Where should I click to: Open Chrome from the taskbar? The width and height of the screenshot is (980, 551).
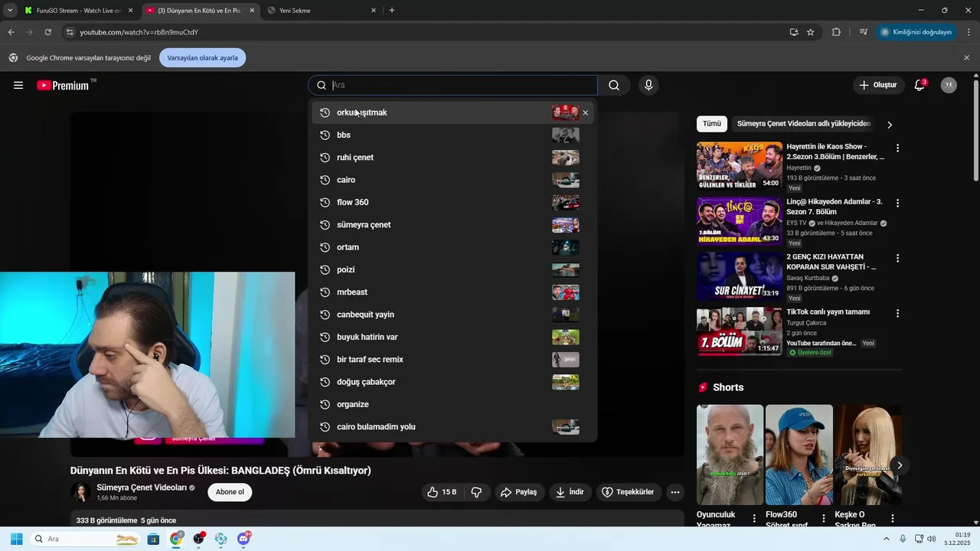tap(176, 539)
